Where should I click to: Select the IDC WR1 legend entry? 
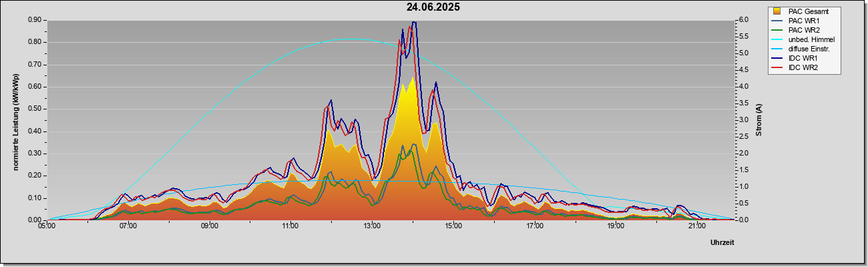coord(803,58)
